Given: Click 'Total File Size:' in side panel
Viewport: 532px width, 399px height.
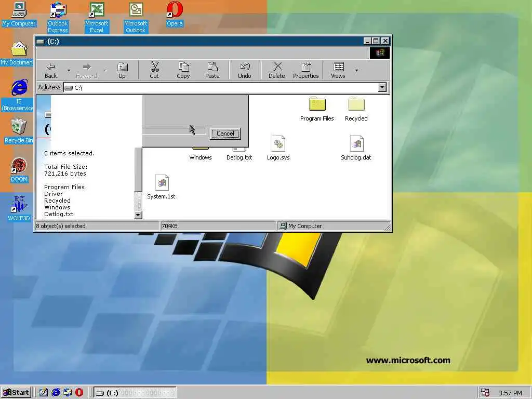Looking at the screenshot, I should point(66,167).
